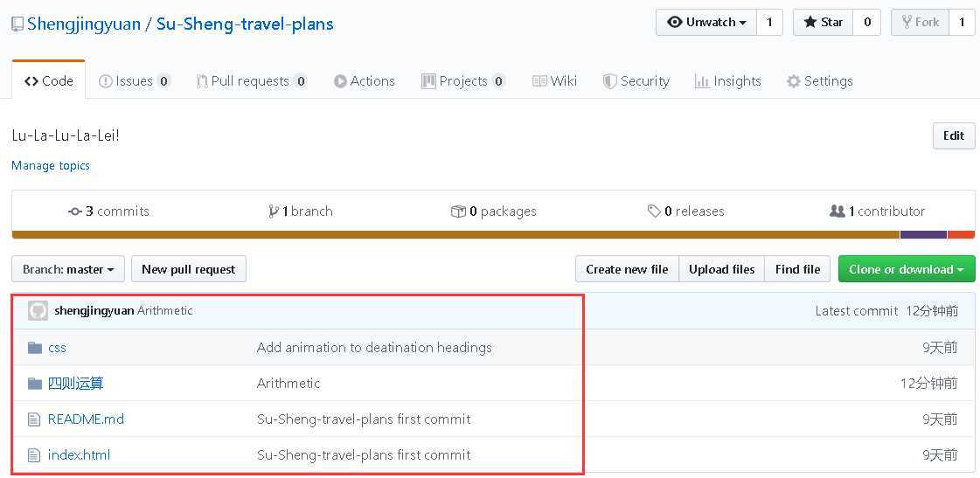Open Arithmetic commit in 四则运算 row
This screenshot has width=980, height=478.
click(x=288, y=383)
